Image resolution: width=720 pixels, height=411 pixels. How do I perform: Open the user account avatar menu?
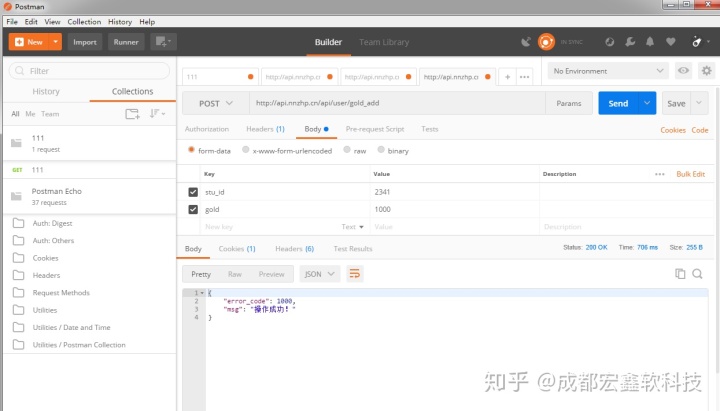pyautogui.click(x=700, y=42)
